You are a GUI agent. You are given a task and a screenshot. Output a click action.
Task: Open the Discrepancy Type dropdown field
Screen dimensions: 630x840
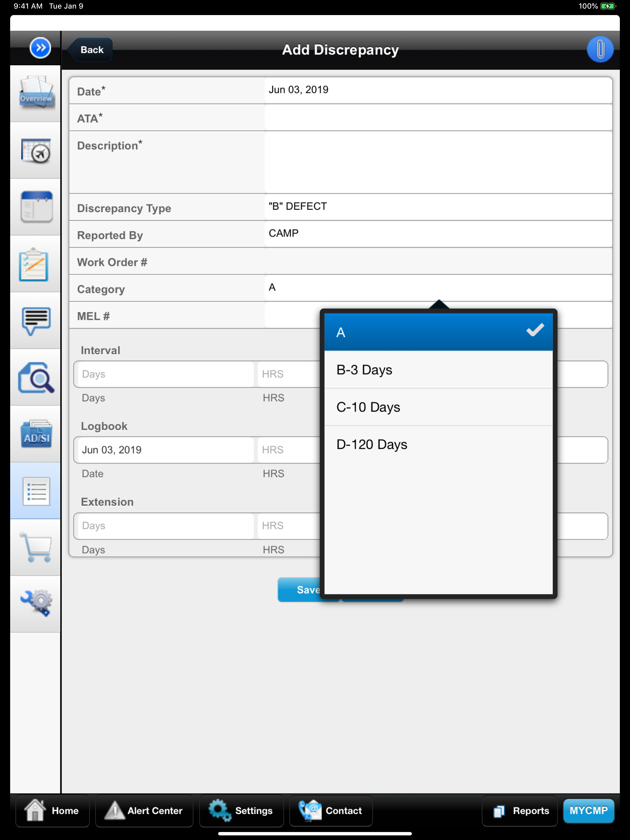pos(438,207)
